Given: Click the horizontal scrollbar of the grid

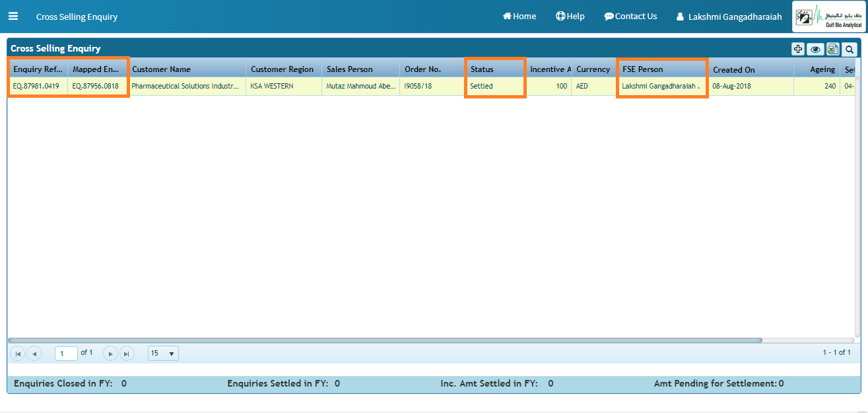Looking at the screenshot, I should [x=385, y=340].
